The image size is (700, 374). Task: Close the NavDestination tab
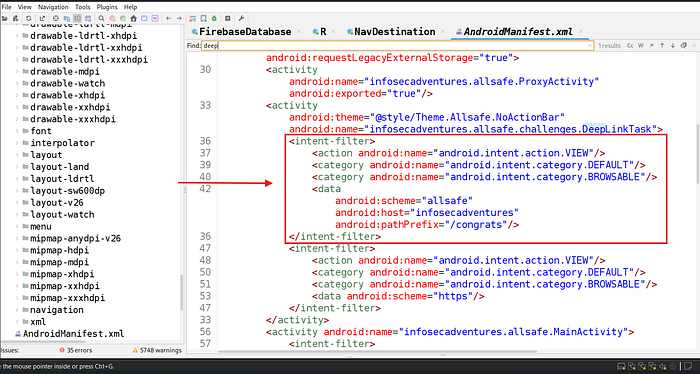pos(442,32)
